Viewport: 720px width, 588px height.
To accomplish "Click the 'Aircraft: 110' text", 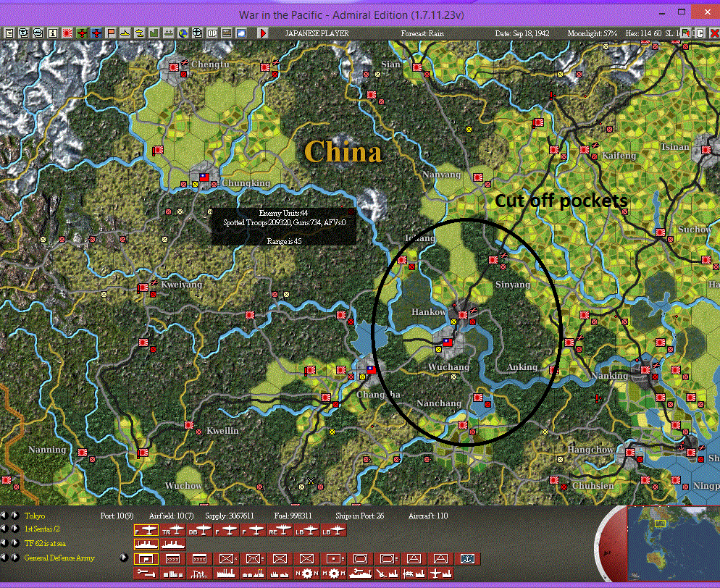I will [428, 516].
